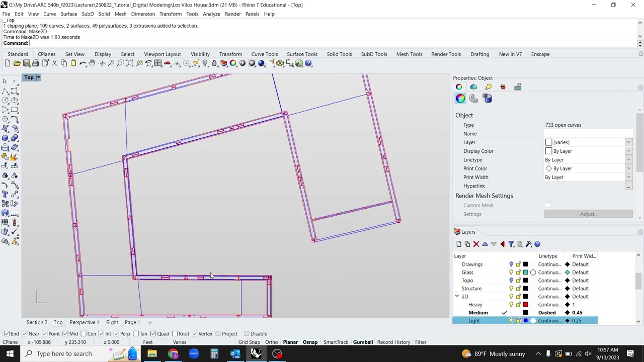Open the Analyze menu

point(211,14)
